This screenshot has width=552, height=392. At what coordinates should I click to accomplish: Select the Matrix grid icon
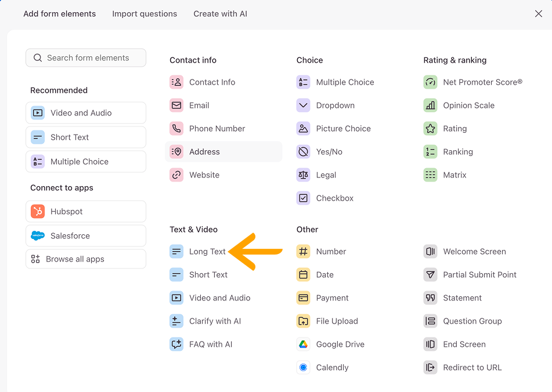[430, 175]
